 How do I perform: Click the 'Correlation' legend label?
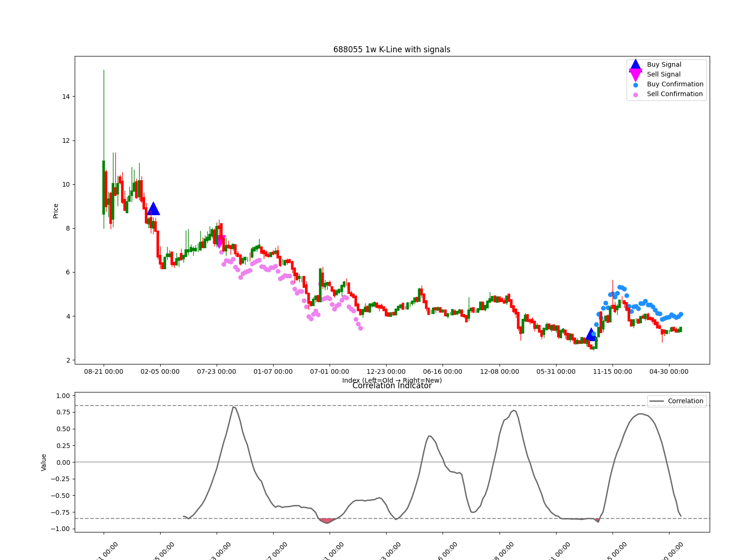click(x=685, y=401)
